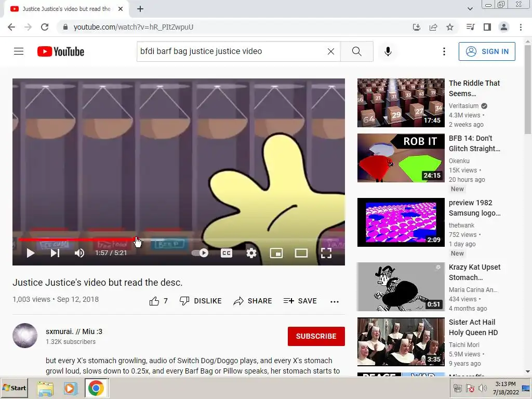Image resolution: width=532 pixels, height=399 pixels.
Task: Click the Okenku channel name
Action: (459, 161)
